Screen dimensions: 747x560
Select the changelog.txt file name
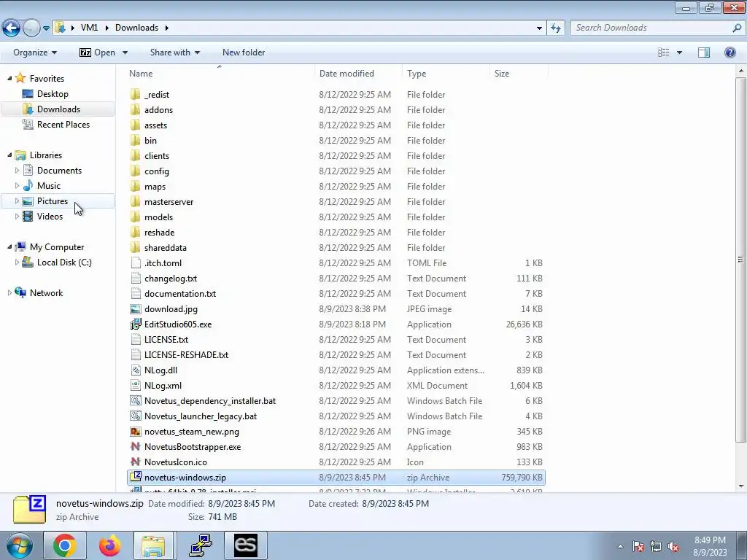(x=171, y=278)
